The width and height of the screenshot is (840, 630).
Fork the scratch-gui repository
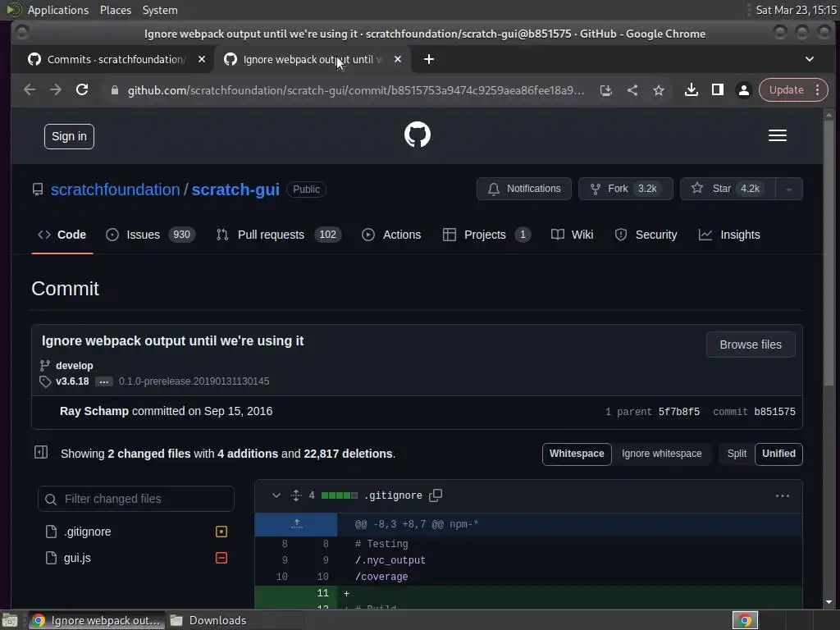[x=625, y=189]
